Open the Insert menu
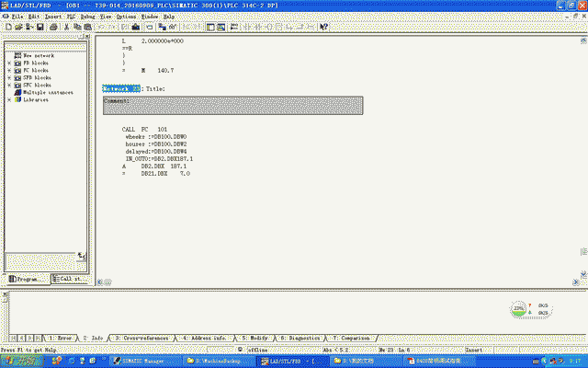 coord(54,17)
